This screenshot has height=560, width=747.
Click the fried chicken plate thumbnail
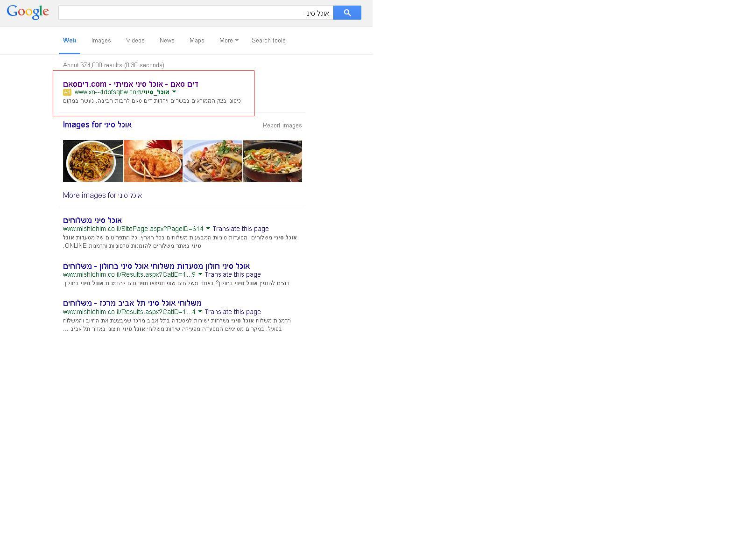(153, 161)
